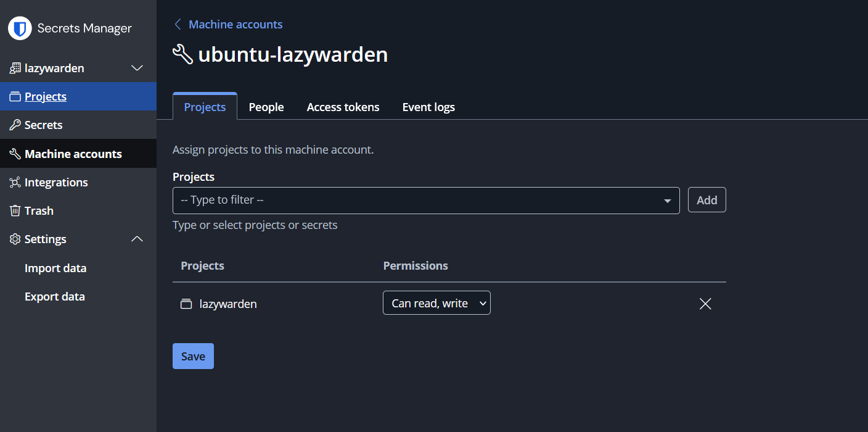Open the projects filter dropdown arrow

click(x=667, y=201)
